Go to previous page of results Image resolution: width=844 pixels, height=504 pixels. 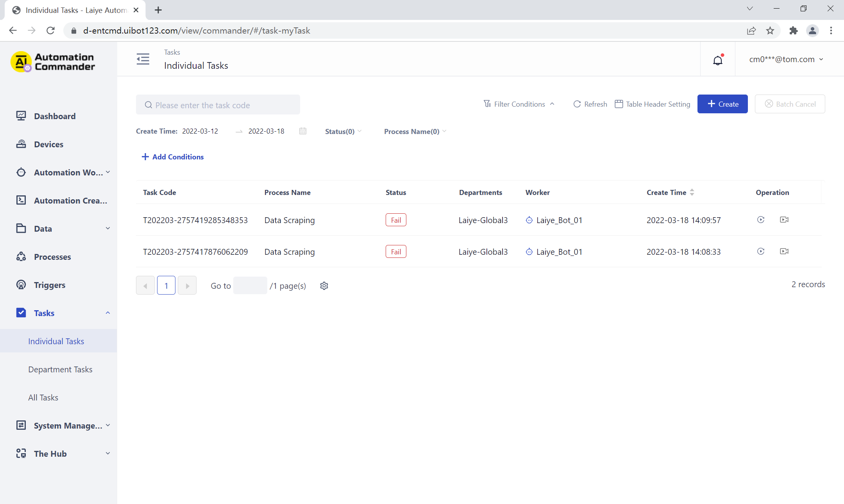point(145,286)
